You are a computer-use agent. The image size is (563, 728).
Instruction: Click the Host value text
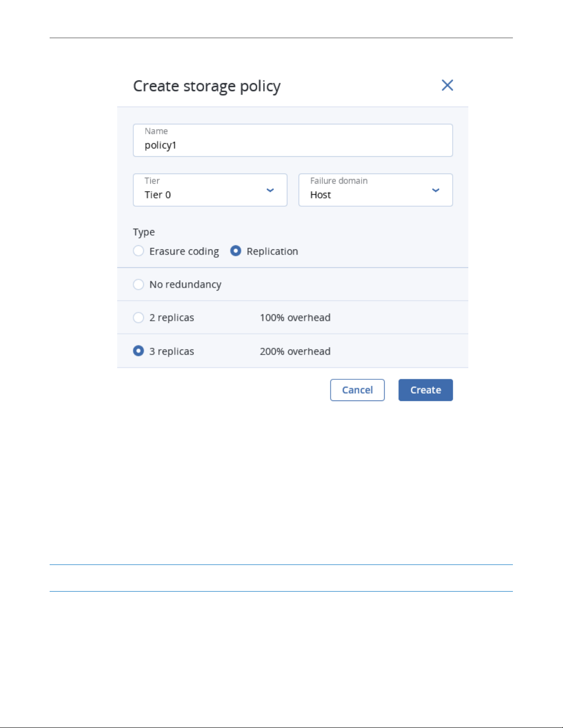click(320, 195)
